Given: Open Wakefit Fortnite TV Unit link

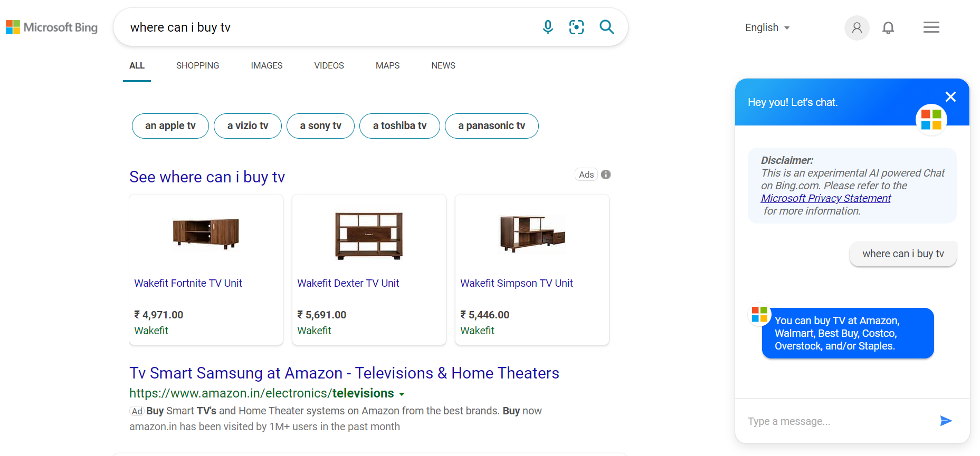Looking at the screenshot, I should click(188, 283).
